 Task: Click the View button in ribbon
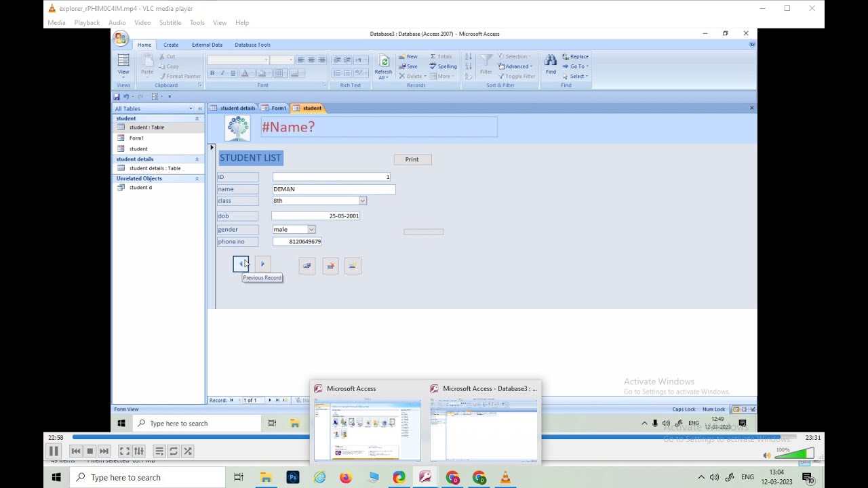[x=123, y=65]
